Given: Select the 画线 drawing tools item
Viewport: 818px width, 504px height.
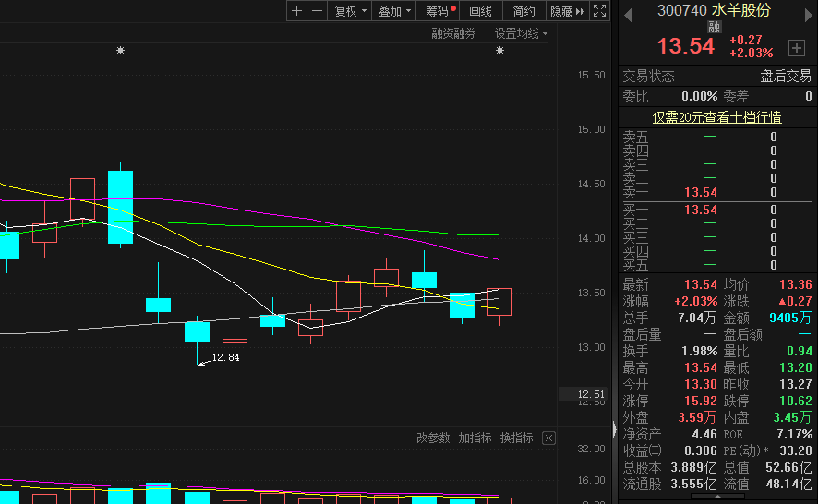Looking at the screenshot, I should 481,11.
